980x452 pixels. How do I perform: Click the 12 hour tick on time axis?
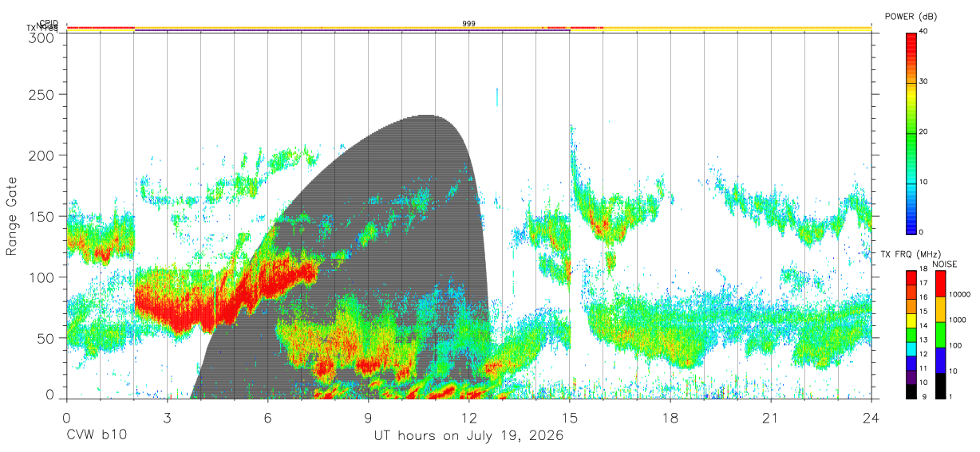[x=468, y=418]
